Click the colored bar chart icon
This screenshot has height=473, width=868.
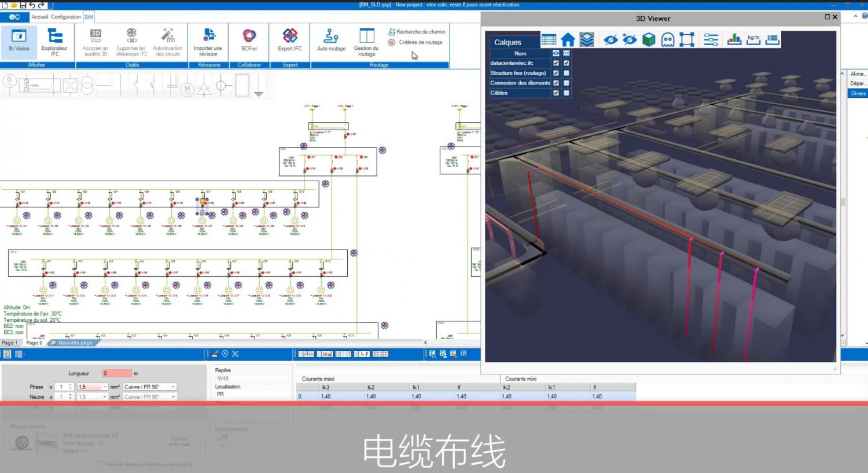click(x=734, y=39)
